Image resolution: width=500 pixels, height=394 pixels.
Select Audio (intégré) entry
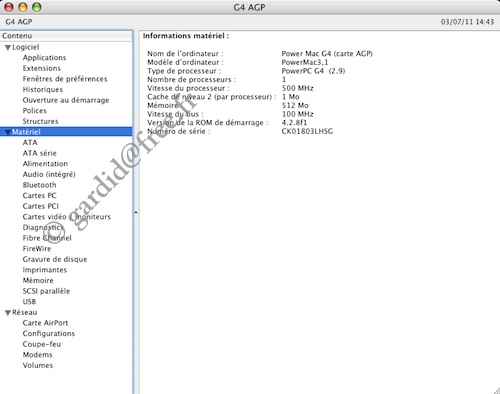point(49,174)
